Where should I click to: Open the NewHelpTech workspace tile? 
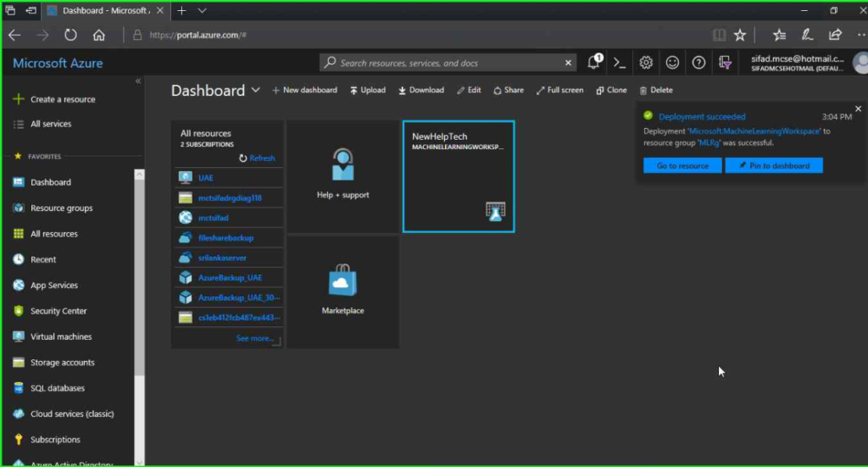click(459, 176)
